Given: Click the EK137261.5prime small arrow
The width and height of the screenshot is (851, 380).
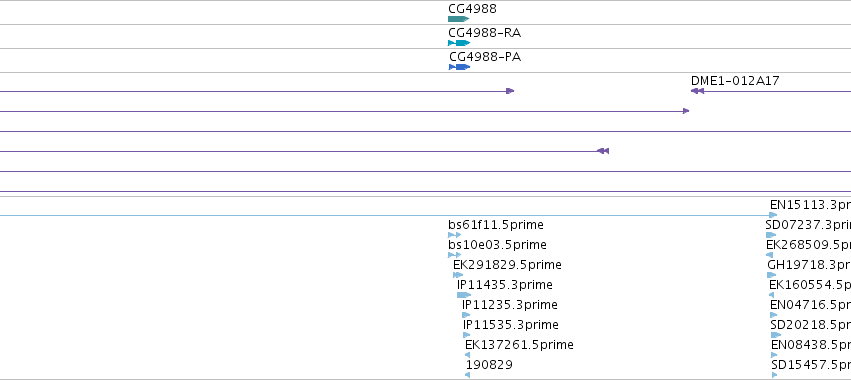Looking at the screenshot, I should pos(468,355).
